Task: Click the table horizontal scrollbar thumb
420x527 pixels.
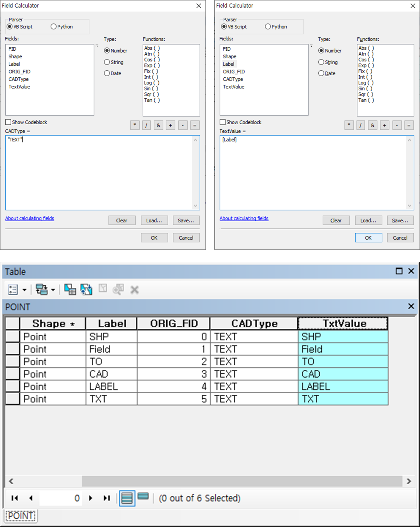Action: [x=242, y=481]
